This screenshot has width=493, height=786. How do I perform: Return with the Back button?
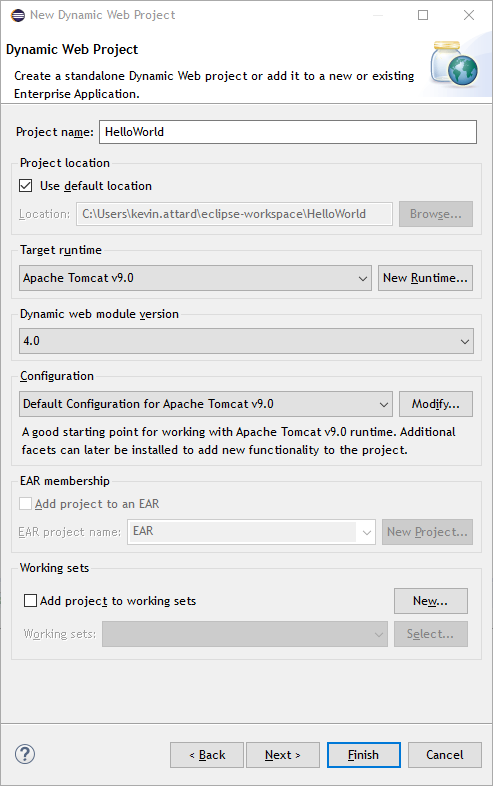[x=207, y=755]
